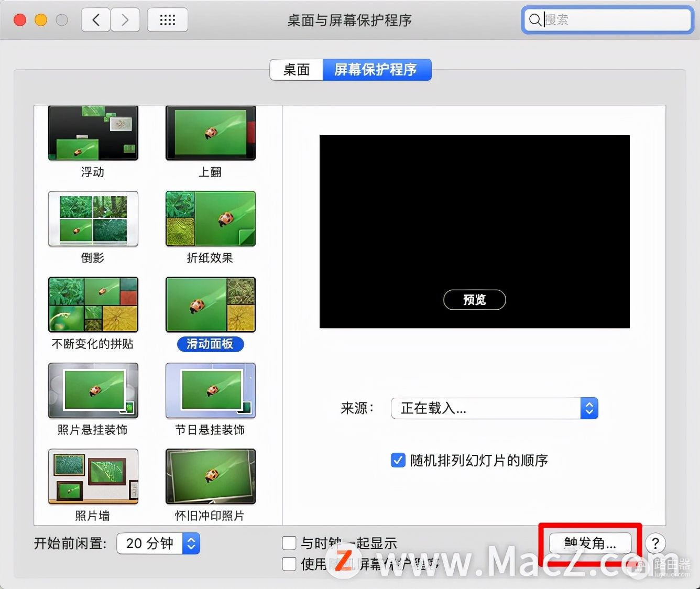This screenshot has height=589, width=700.
Task: Click the help question mark button
Action: pos(655,543)
